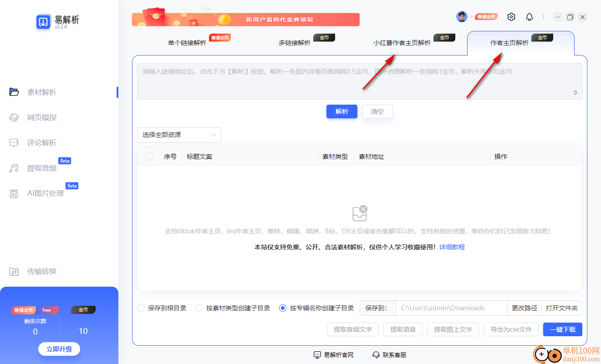Viewport: 601px width, 364px height.
Task: Click the empty inbox placeholder icon
Action: pyautogui.click(x=360, y=213)
